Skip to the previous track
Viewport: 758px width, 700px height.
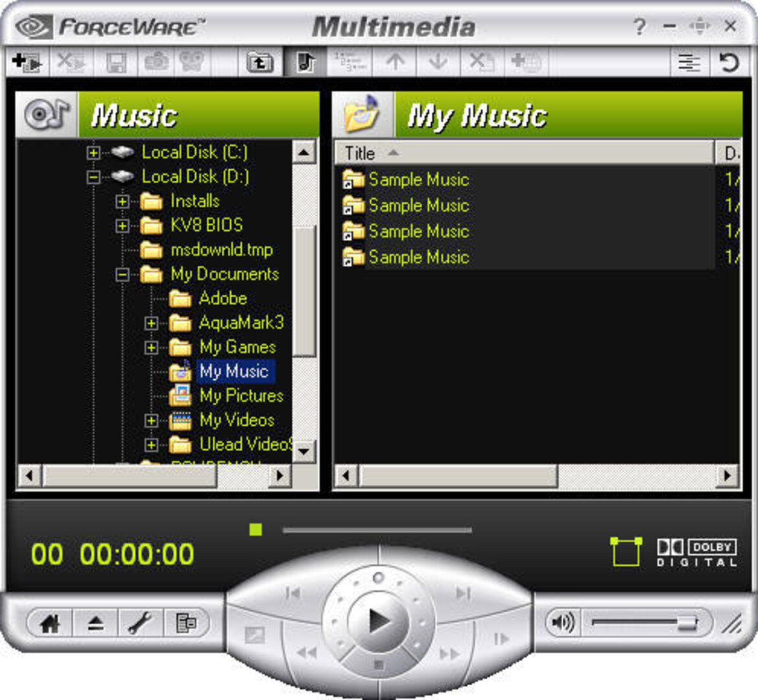point(293,592)
